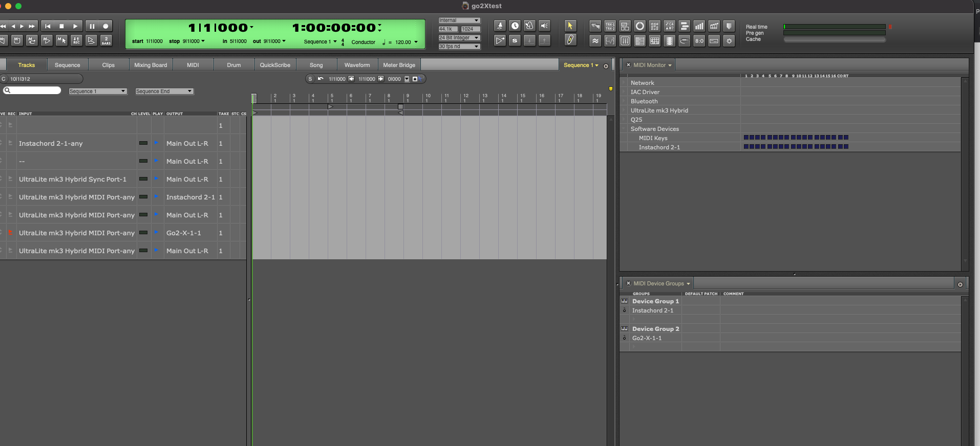Record-enable the Sync Port-1 track

point(10,179)
